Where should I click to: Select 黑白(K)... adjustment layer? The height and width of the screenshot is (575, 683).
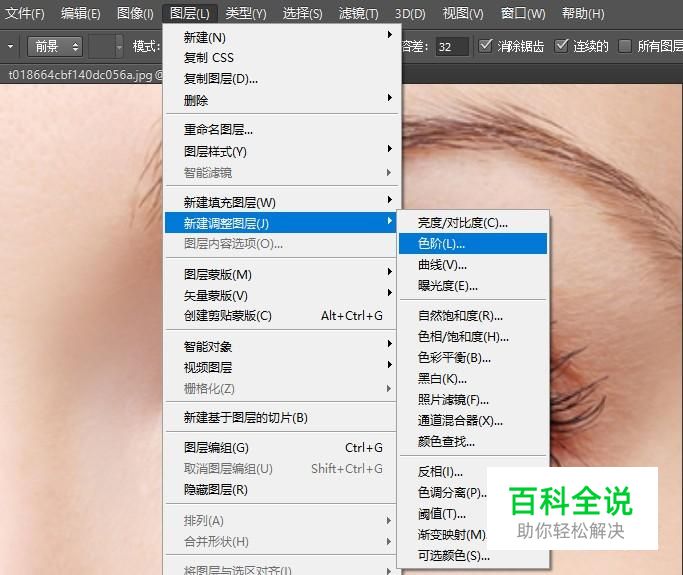[473, 378]
